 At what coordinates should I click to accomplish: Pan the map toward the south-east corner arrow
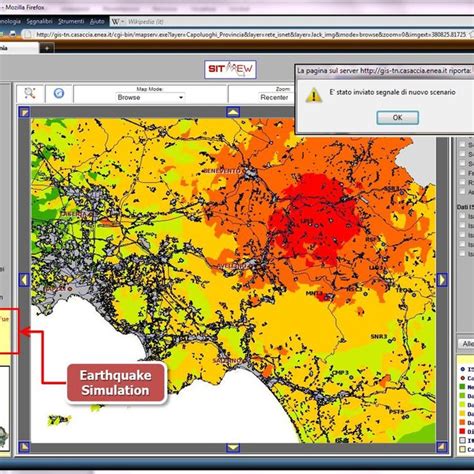pos(442,447)
